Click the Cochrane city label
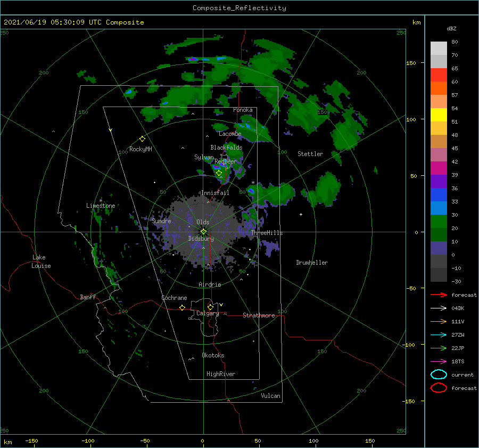479x448 pixels. coord(174,298)
